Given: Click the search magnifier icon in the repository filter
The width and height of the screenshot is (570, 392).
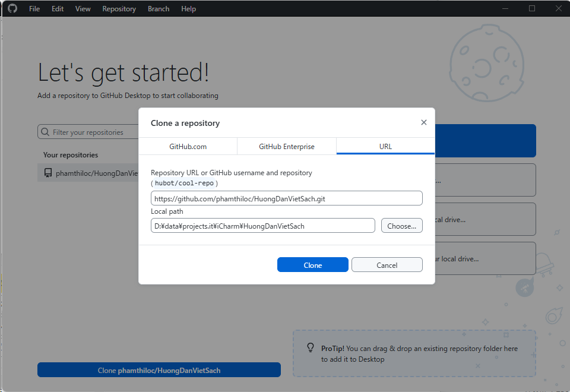Looking at the screenshot, I should click(x=45, y=132).
